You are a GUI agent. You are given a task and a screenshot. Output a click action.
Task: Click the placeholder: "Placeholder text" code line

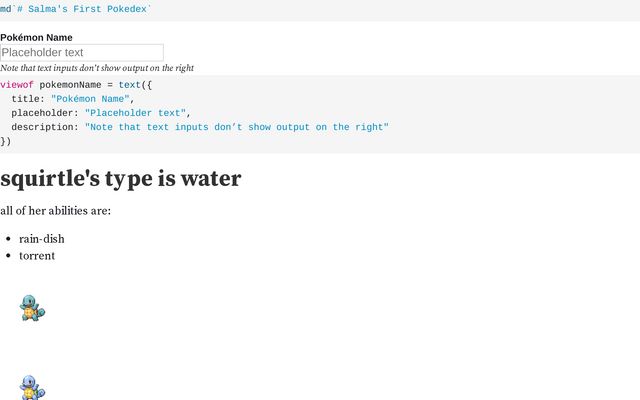click(101, 113)
